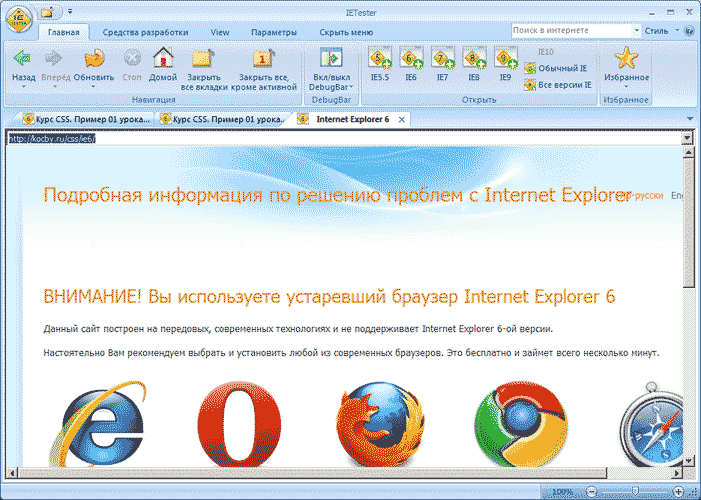The image size is (701, 500).
Task: Click quick access folder icon in title bar
Action: coord(47,12)
